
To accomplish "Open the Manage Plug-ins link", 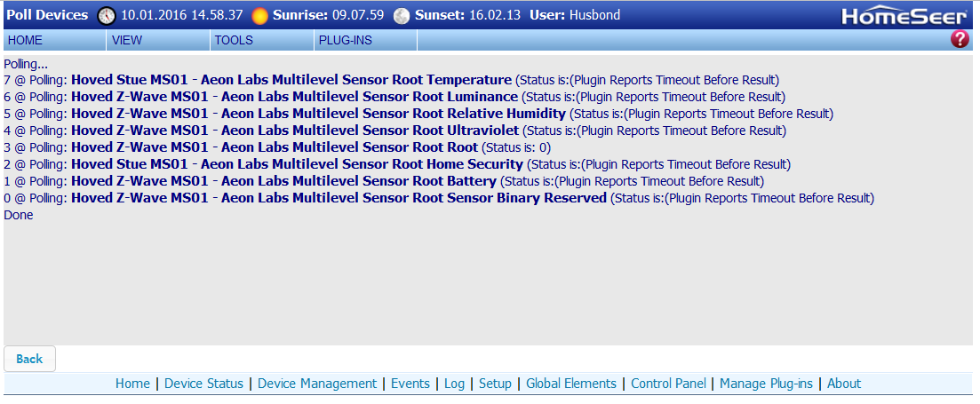I will [x=766, y=384].
